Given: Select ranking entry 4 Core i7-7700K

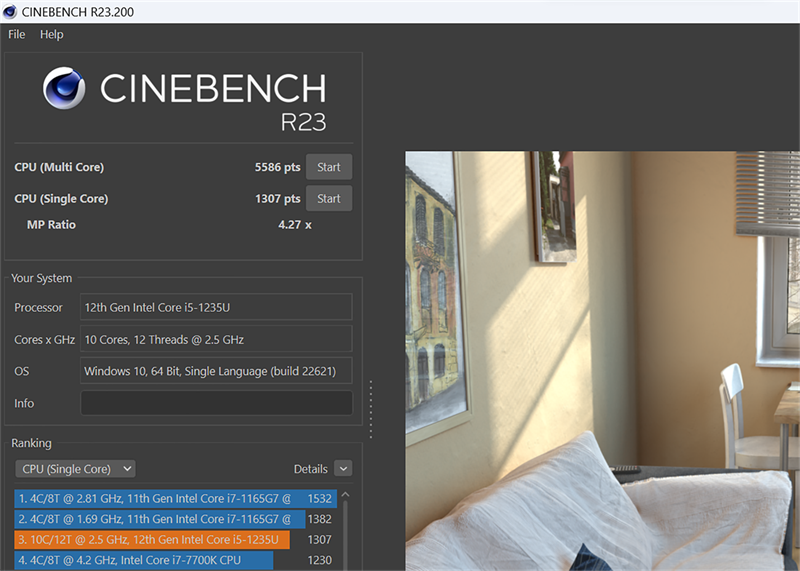Looking at the screenshot, I should click(x=144, y=560).
